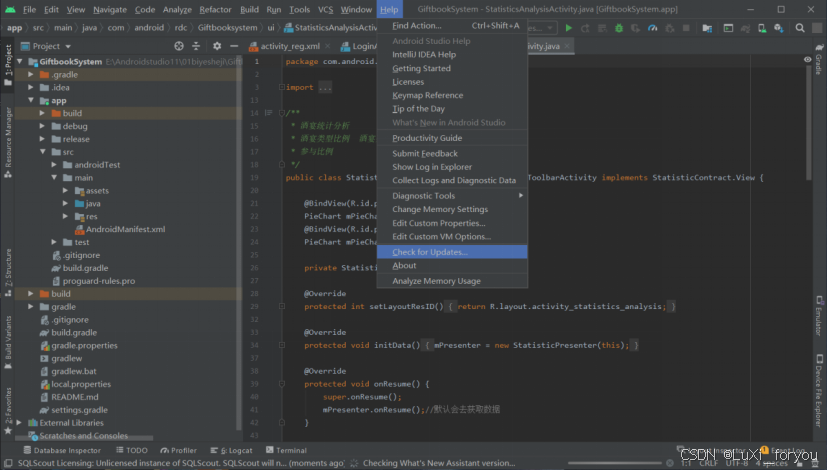Toggle the 2: Favorites tool window

pyautogui.click(x=8, y=411)
